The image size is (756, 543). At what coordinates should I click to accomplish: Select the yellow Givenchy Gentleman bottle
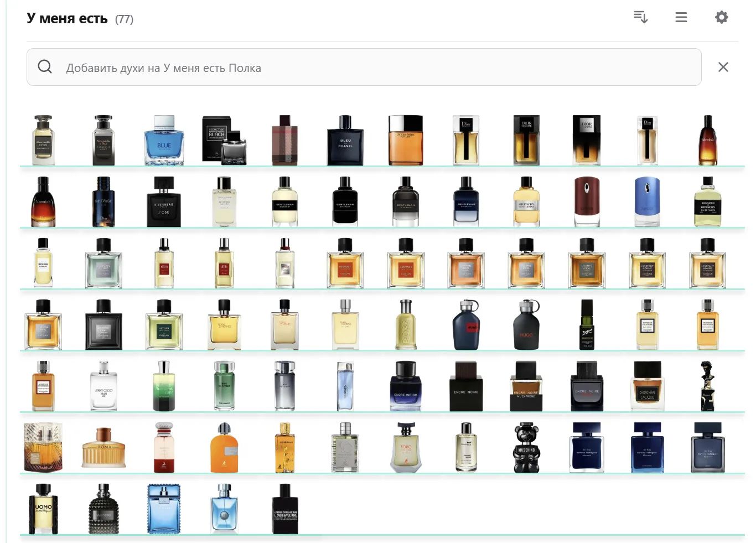tap(526, 201)
